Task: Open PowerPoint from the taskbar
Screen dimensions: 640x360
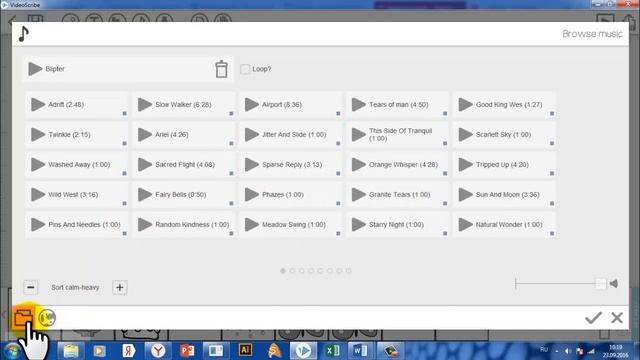Action: (187, 351)
